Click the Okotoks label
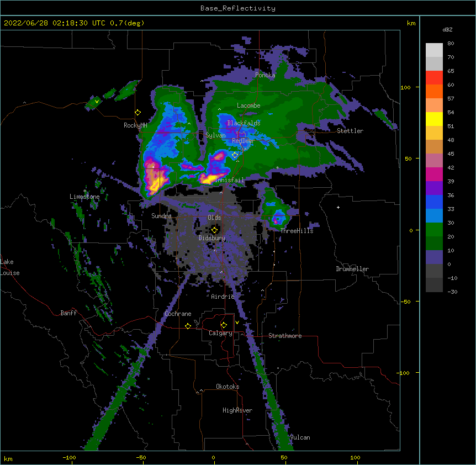The width and height of the screenshot is (476, 465). [228, 387]
